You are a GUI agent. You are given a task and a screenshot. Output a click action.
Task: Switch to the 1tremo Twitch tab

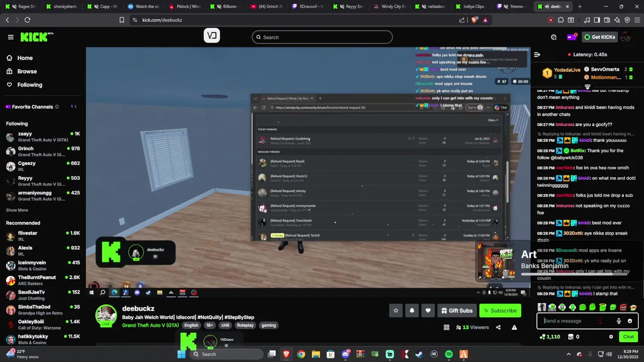tap(512, 7)
